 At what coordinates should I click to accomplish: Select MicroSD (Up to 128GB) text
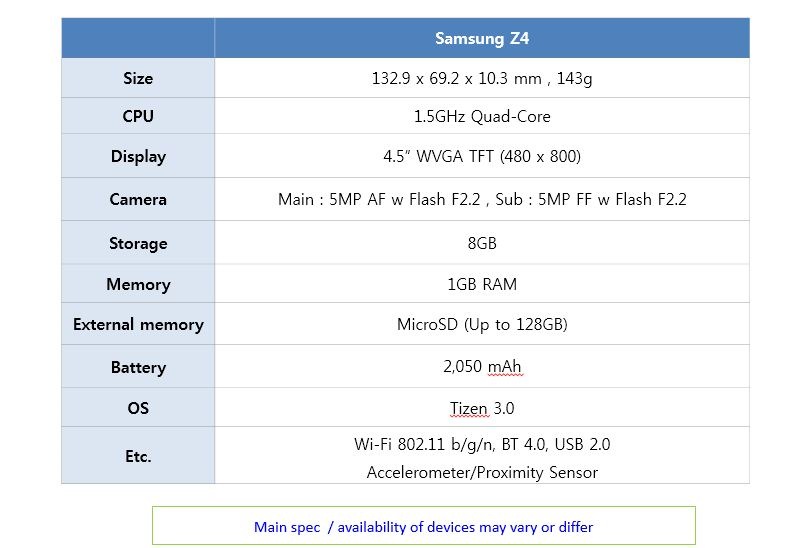pos(482,324)
